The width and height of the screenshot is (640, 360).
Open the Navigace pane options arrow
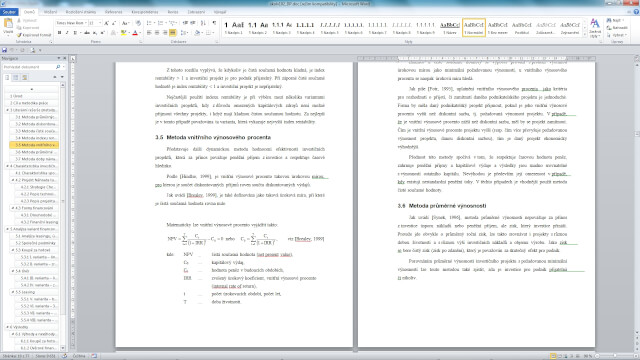click(59, 58)
